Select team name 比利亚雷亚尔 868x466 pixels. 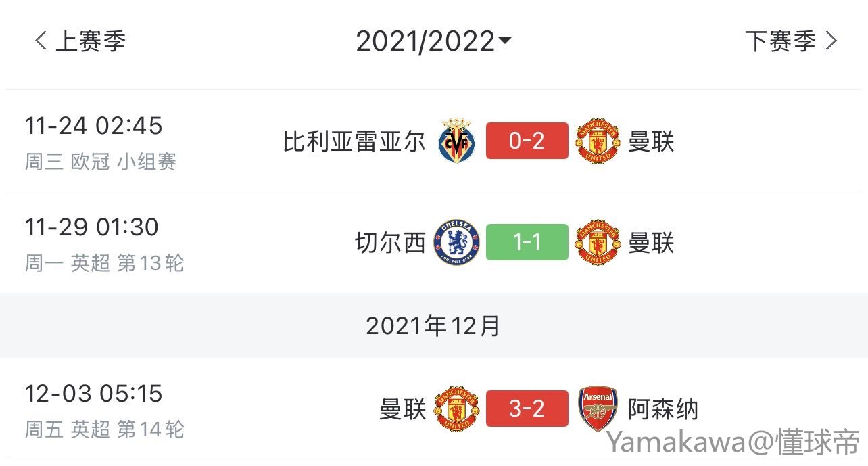[354, 142]
